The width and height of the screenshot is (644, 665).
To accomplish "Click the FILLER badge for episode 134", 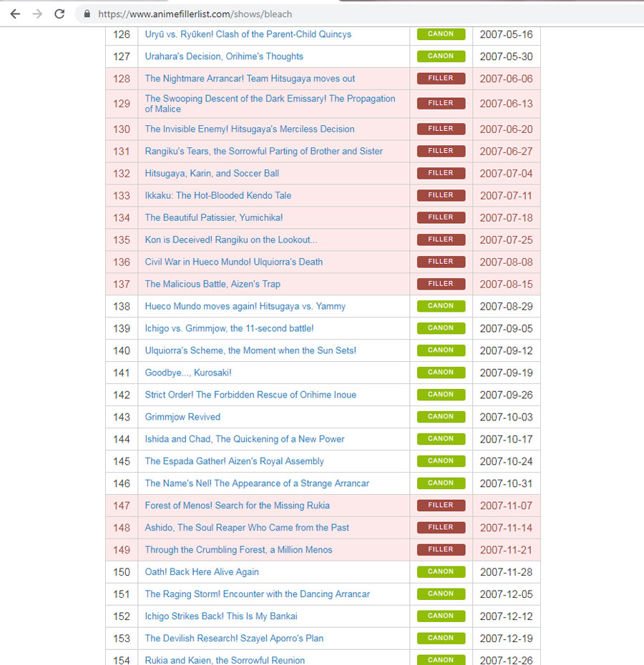I will 441,217.
